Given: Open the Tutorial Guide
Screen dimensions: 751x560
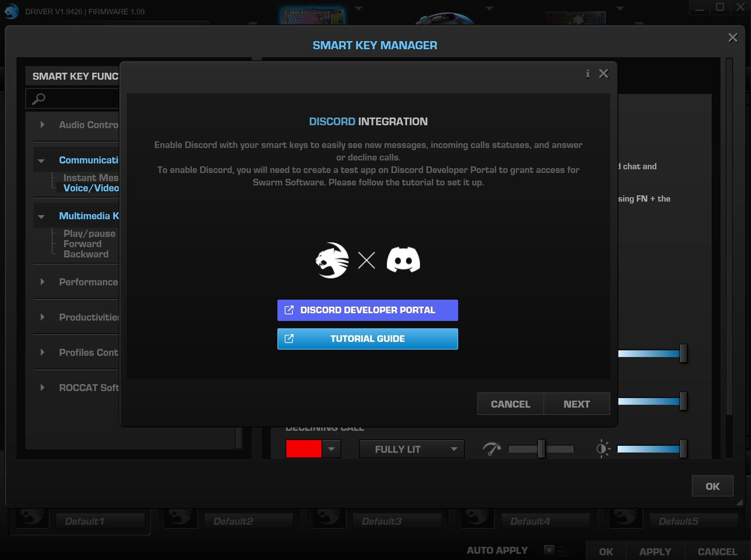Looking at the screenshot, I should 367,339.
